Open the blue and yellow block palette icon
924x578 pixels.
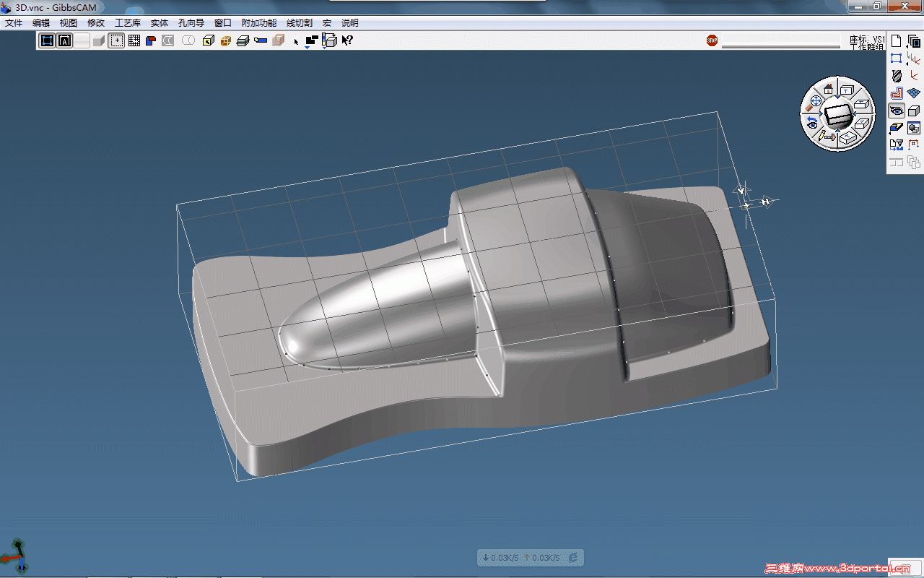(897, 128)
